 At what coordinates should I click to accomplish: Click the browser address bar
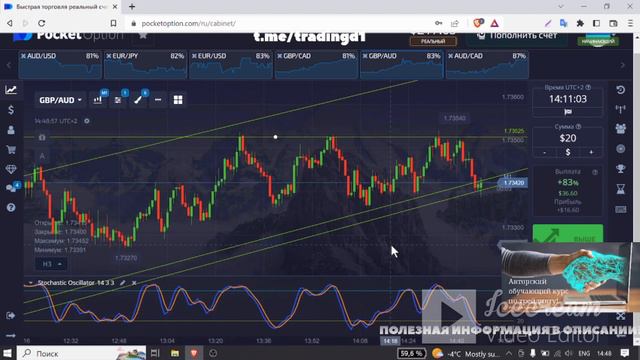(282, 23)
